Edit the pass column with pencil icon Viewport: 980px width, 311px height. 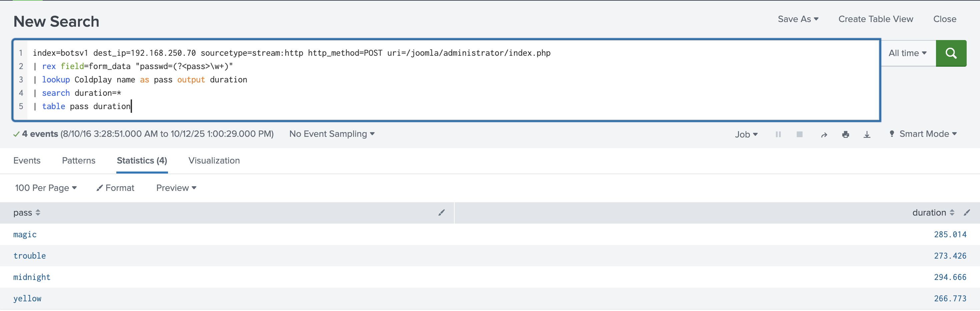coord(441,213)
